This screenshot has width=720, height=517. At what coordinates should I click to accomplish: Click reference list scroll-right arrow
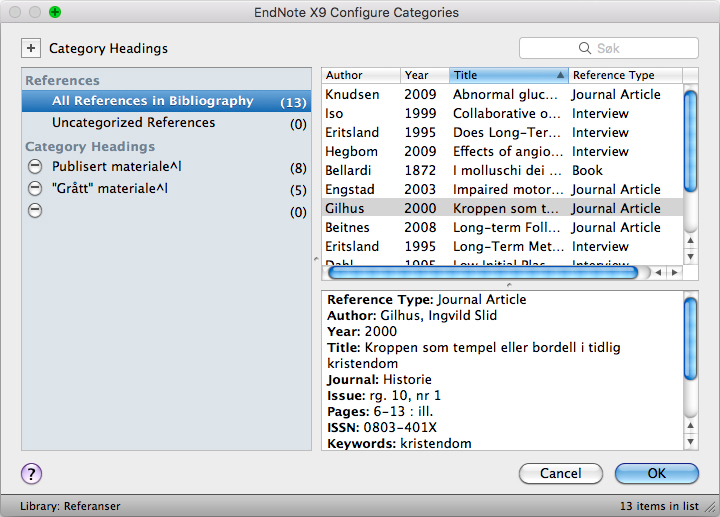point(675,273)
